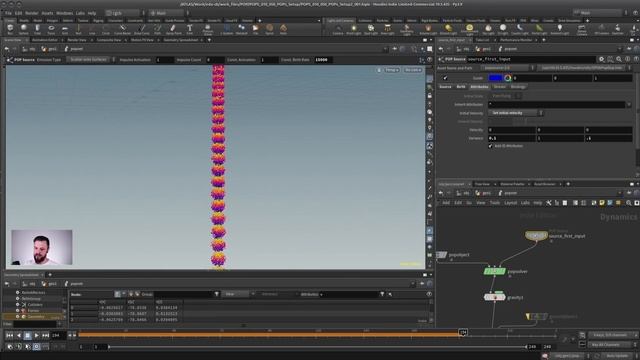640x360 pixels.
Task: Open the Help menu
Action: 92,13
